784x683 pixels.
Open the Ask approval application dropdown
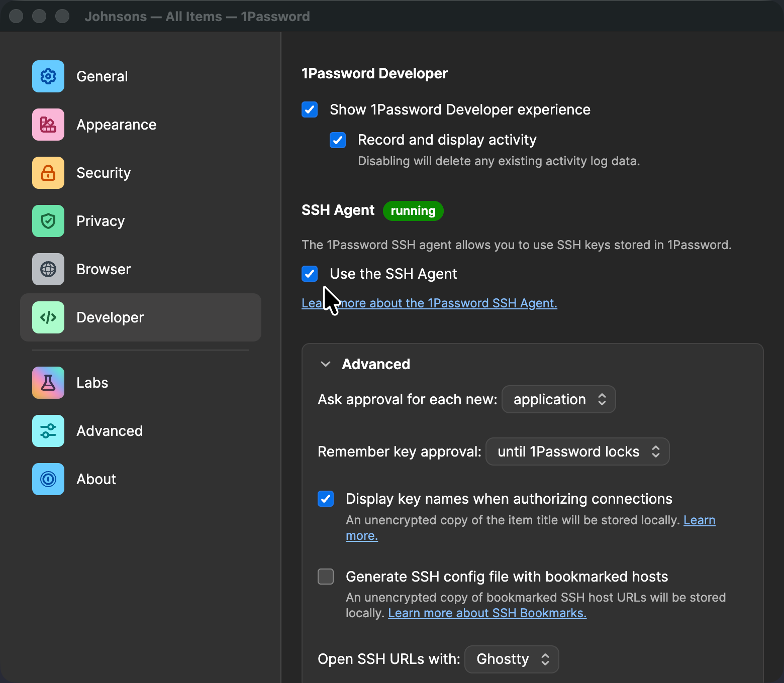558,399
